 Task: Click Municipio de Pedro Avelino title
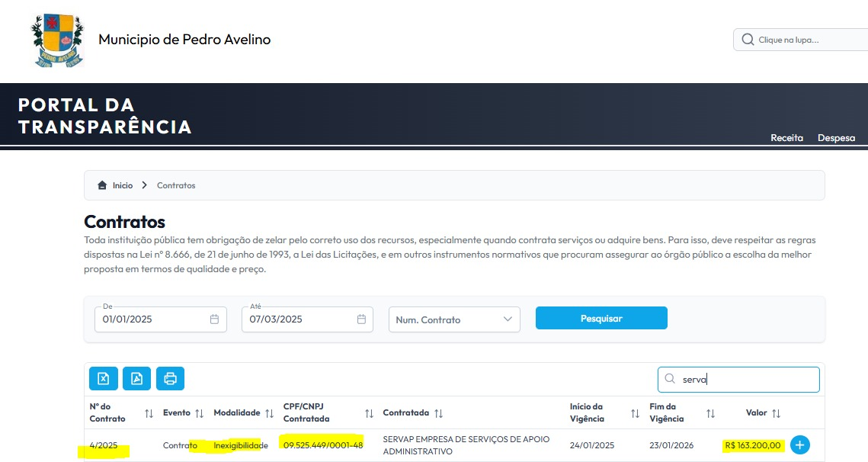click(x=184, y=40)
